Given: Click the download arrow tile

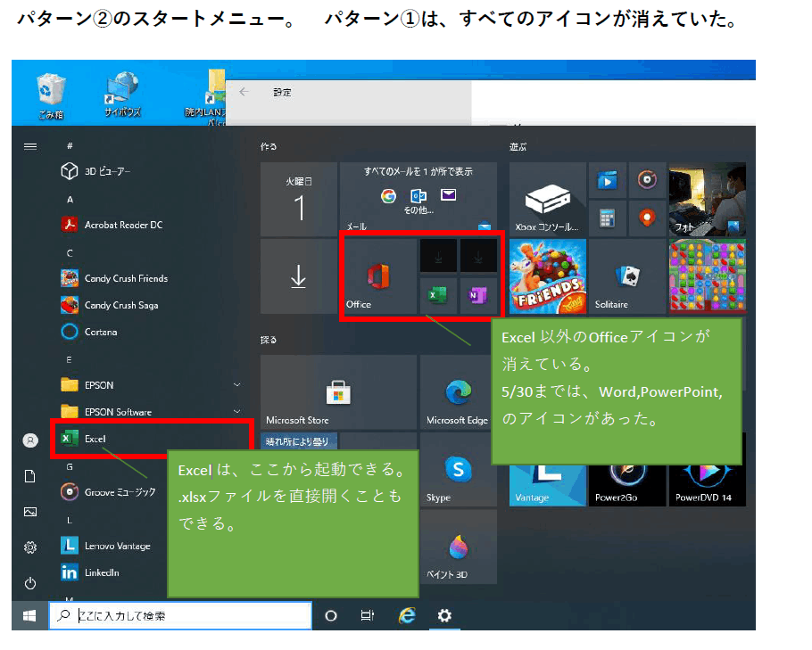Looking at the screenshot, I should click(299, 276).
